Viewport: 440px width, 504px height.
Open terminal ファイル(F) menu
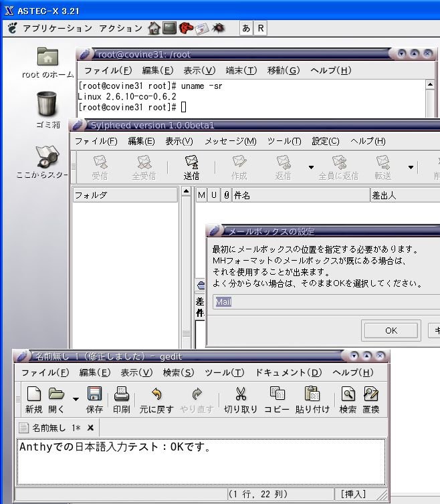point(108,70)
